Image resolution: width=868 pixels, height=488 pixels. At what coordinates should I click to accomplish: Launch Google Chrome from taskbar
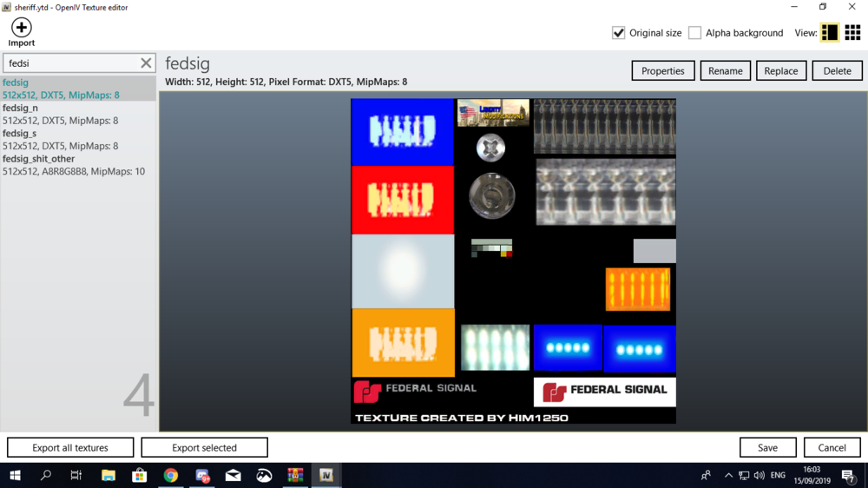tap(170, 475)
